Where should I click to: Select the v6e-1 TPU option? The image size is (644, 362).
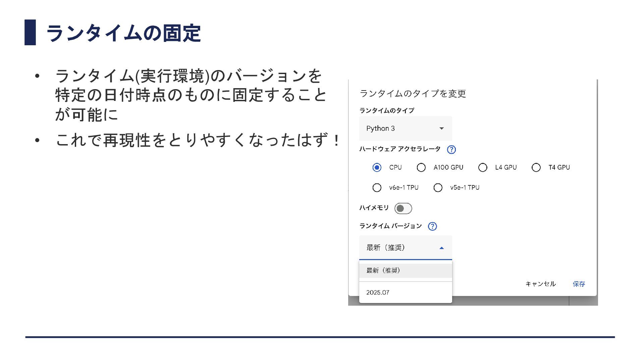tap(377, 187)
